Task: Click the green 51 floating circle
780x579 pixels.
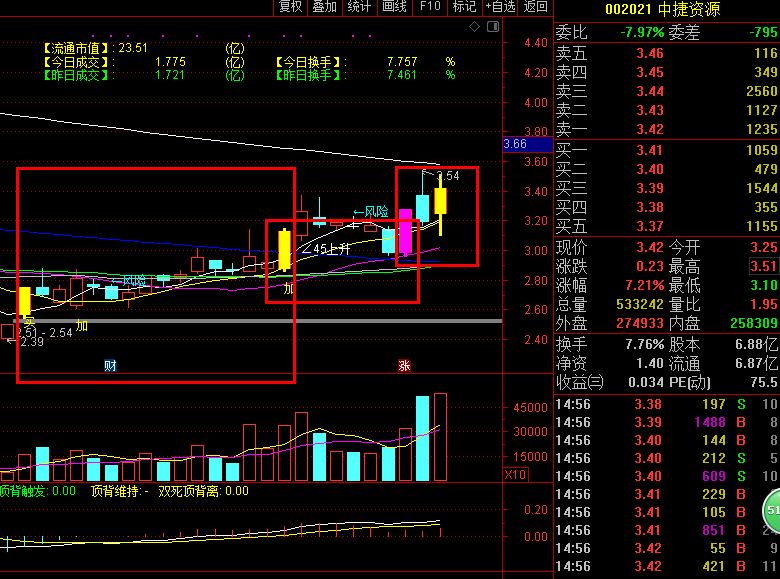Action: tap(772, 510)
